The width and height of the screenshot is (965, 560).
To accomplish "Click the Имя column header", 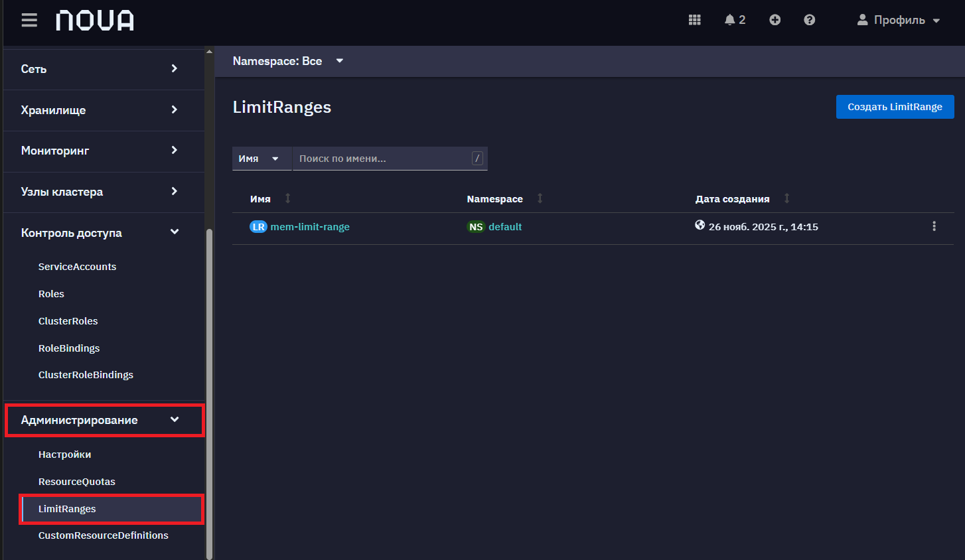I will (x=260, y=199).
